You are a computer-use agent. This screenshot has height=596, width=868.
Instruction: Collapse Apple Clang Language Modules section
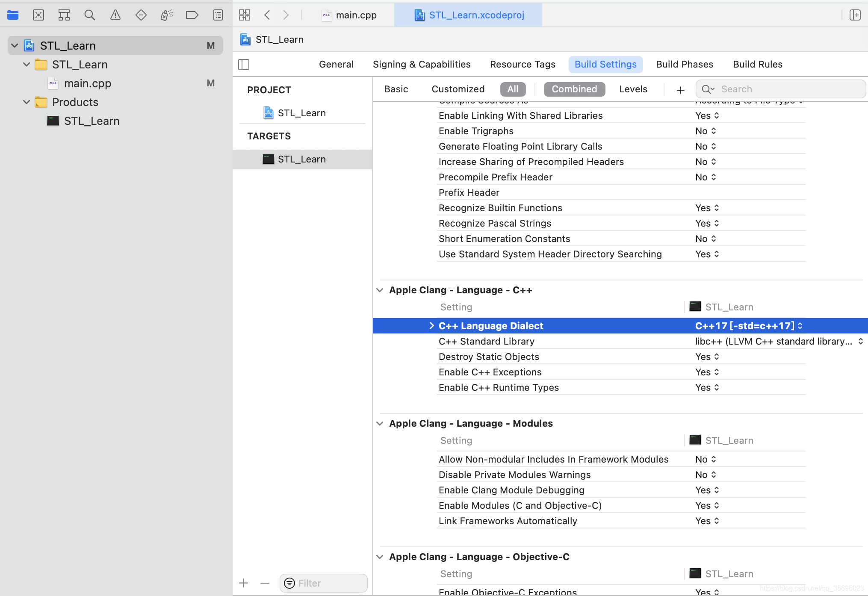(380, 423)
